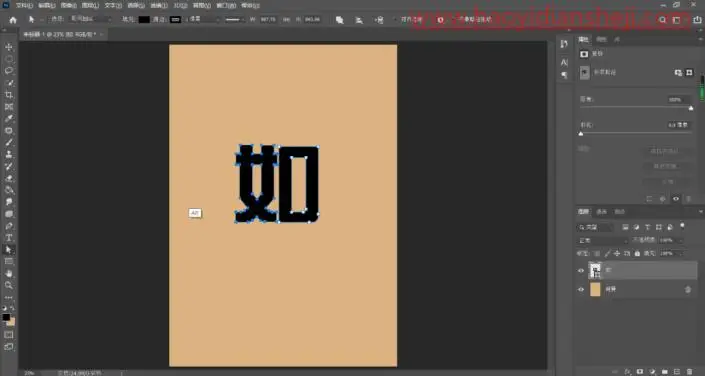Select the Brush tool
The height and width of the screenshot is (376, 705).
(9, 143)
